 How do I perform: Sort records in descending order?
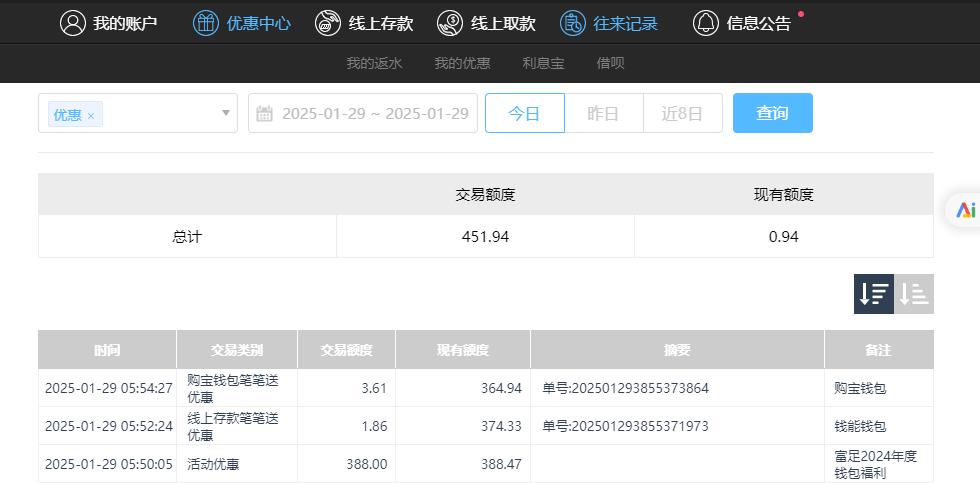pyautogui.click(x=873, y=294)
